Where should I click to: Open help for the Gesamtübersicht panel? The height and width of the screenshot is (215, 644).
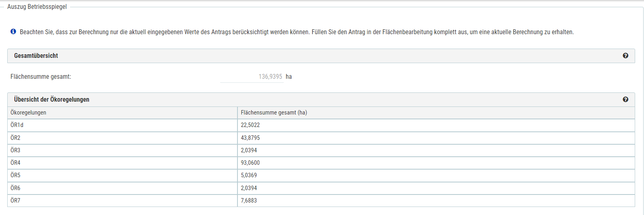tap(625, 56)
